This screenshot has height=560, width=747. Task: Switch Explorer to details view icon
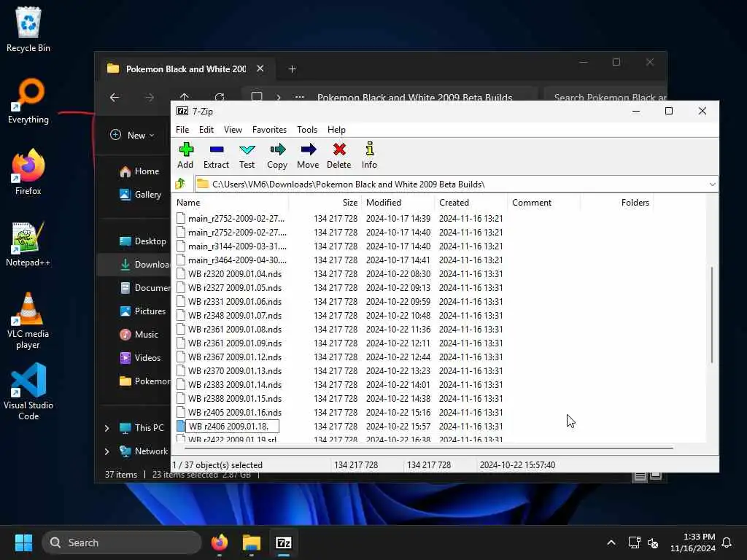pos(640,475)
